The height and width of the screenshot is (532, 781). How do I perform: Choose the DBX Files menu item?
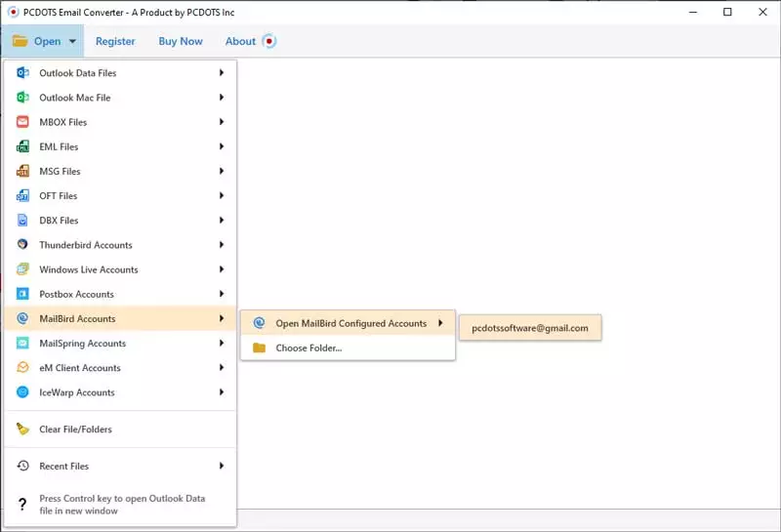click(x=119, y=221)
